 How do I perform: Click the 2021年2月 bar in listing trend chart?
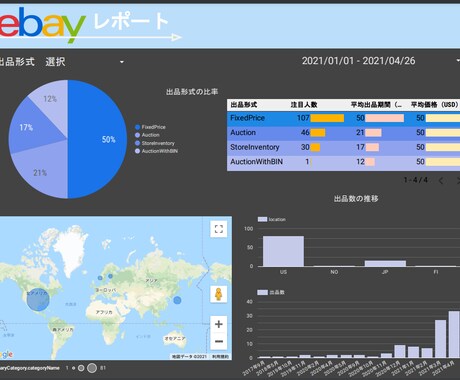[x=427, y=353]
